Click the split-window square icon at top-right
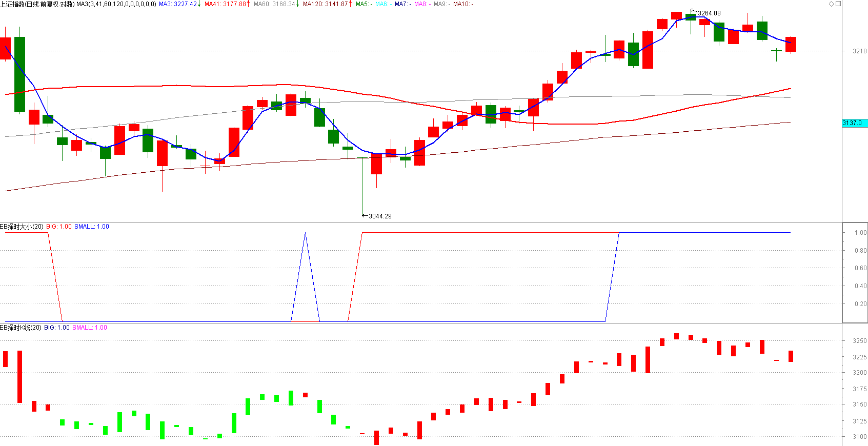 (x=838, y=4)
